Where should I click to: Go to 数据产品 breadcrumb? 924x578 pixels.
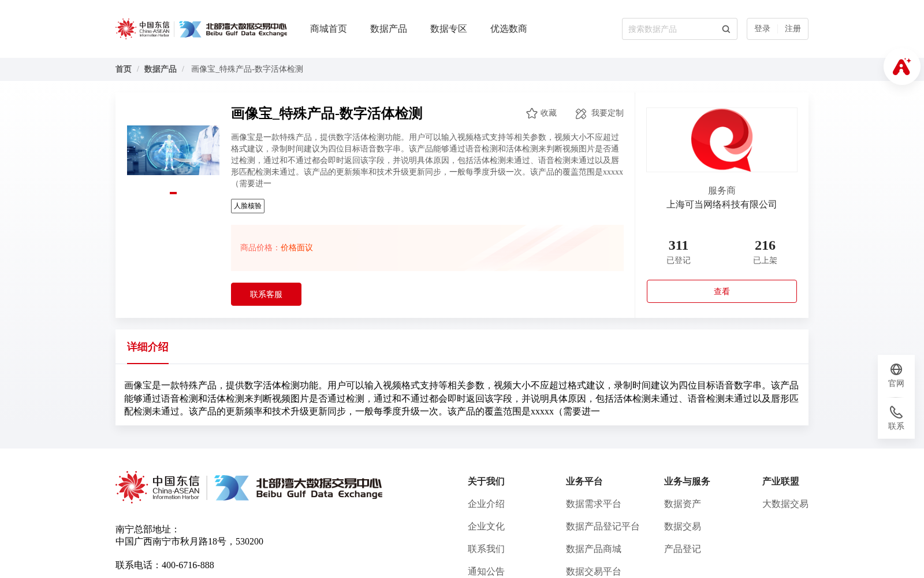(x=161, y=69)
